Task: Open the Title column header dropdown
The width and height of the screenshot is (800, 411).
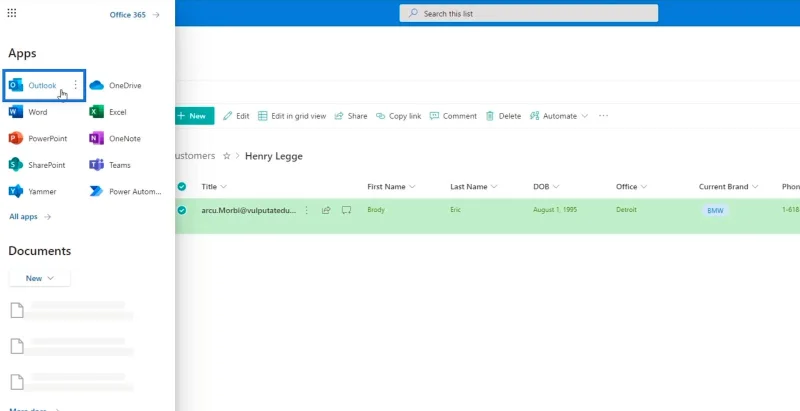Action: 214,187
